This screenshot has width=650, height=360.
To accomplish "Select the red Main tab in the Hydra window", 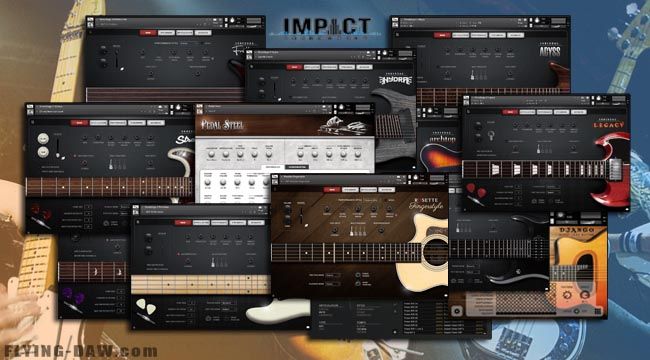I will [294, 67].
